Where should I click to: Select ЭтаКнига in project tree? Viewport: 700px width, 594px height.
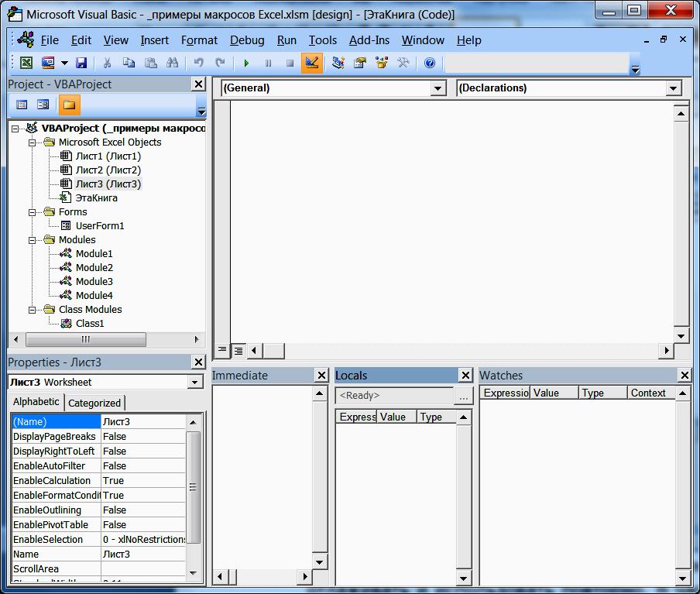(x=97, y=197)
